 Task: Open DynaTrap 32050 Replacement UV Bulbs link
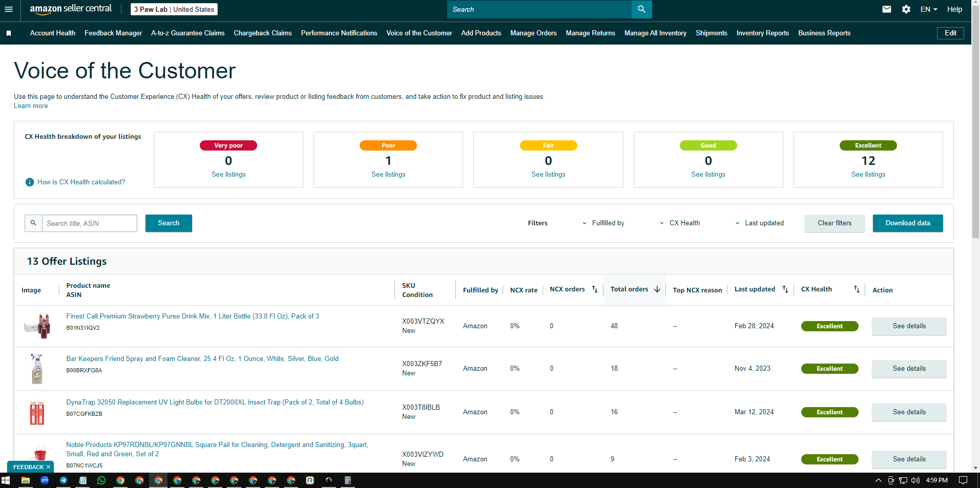tap(215, 402)
